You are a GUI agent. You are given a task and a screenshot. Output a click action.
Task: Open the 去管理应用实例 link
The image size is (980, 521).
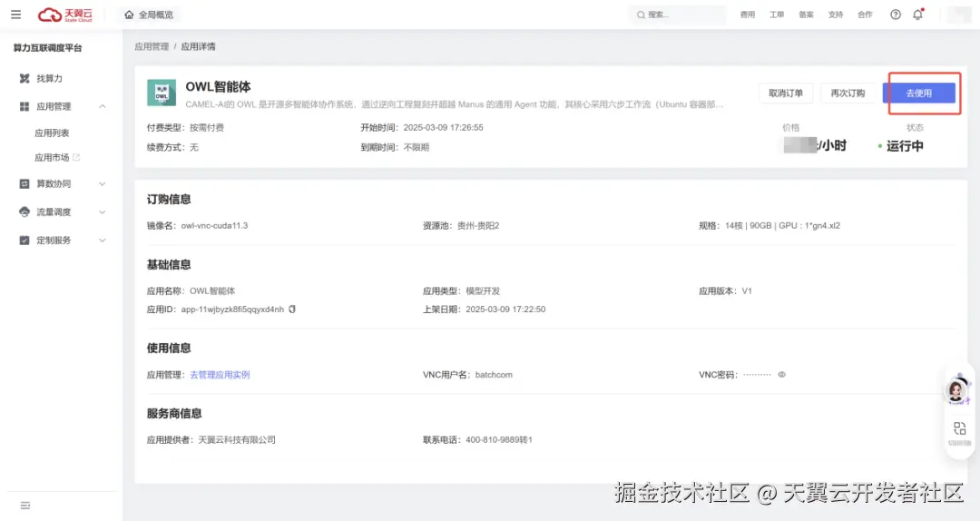(x=220, y=375)
